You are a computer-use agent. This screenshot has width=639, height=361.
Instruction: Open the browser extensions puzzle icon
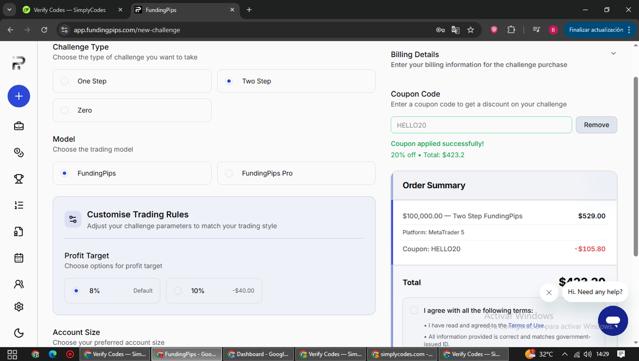click(x=511, y=30)
